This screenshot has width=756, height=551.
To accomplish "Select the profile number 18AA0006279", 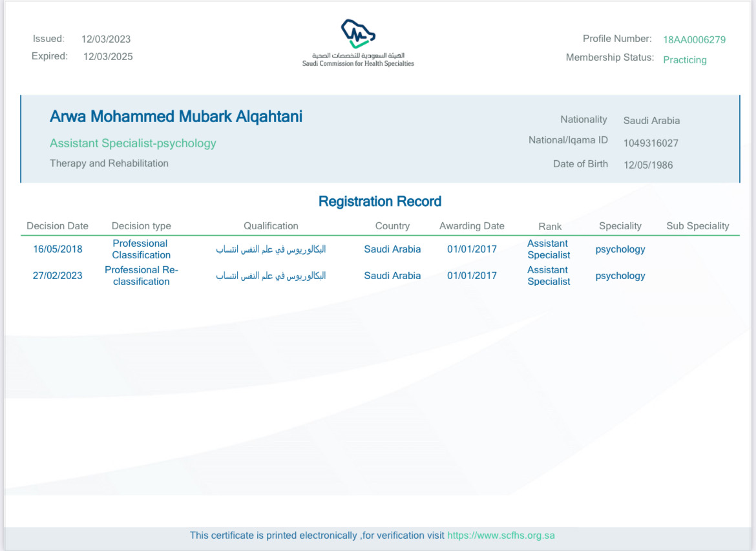I will [x=694, y=39].
